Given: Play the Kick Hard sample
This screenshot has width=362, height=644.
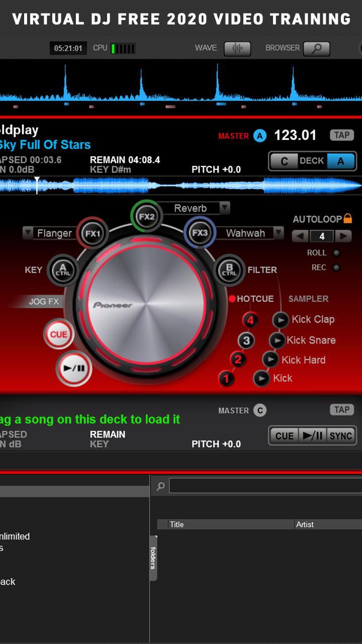Looking at the screenshot, I should (270, 360).
